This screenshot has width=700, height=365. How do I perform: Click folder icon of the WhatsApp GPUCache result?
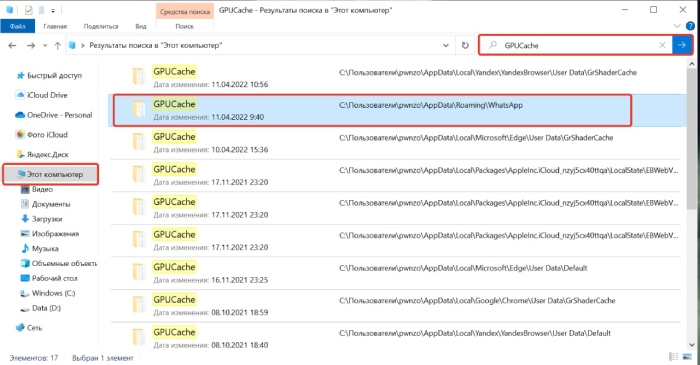(139, 109)
